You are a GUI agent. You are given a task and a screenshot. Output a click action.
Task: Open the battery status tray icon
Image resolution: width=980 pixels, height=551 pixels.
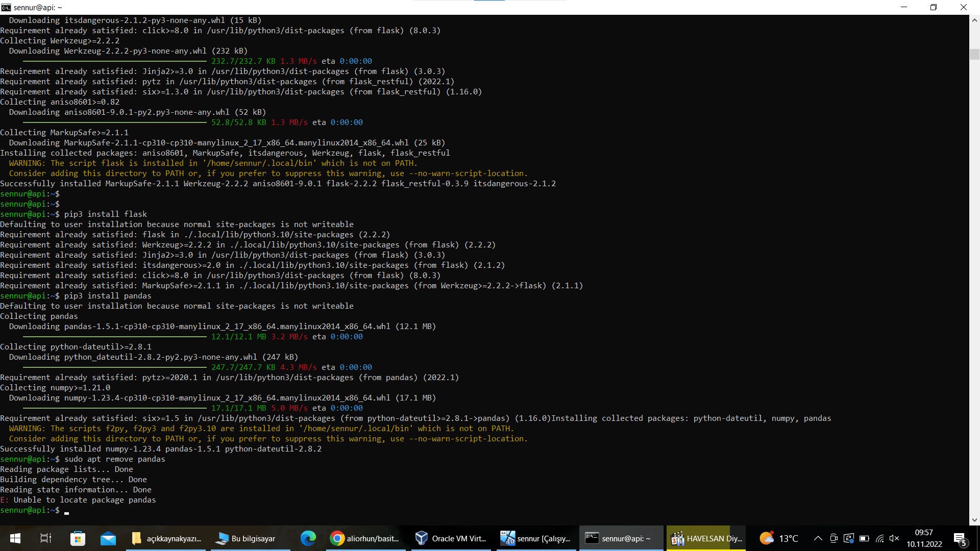click(x=864, y=538)
